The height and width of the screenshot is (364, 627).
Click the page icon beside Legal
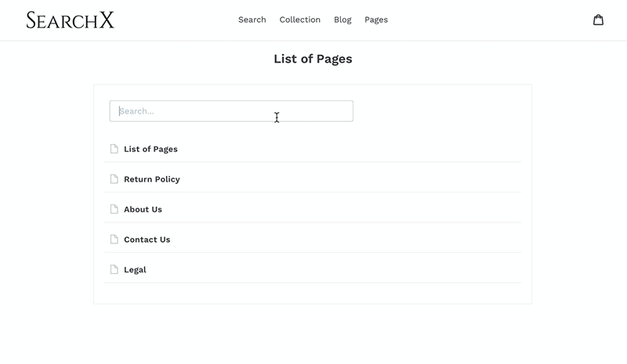coord(114,269)
